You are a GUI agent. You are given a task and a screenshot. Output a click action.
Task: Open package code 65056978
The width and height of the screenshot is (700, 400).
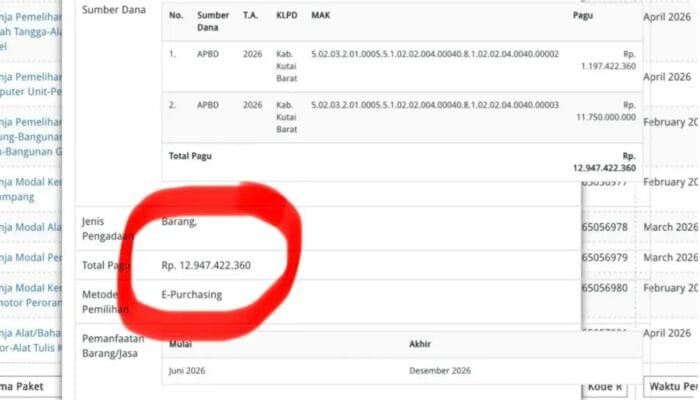[x=610, y=227]
